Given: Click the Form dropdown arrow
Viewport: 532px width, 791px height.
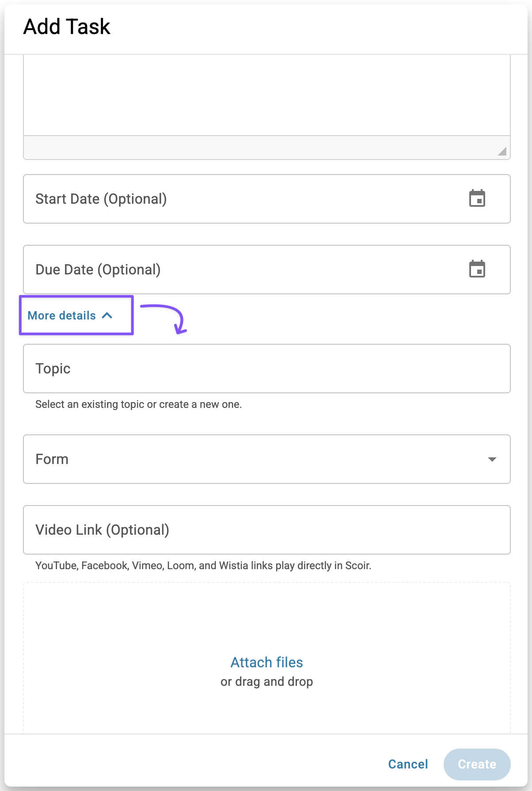Looking at the screenshot, I should click(492, 460).
